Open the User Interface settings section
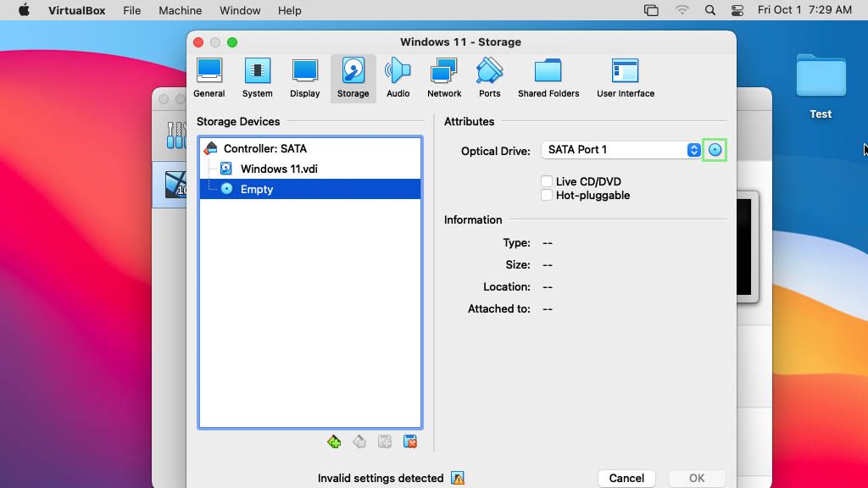This screenshot has height=488, width=868. [x=625, y=78]
